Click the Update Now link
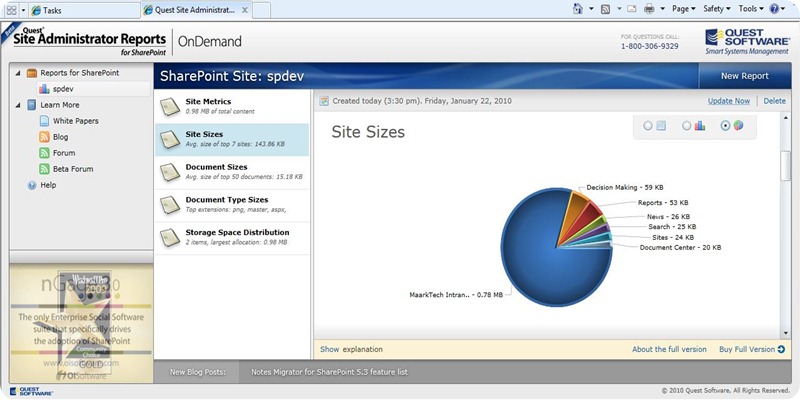The width and height of the screenshot is (800, 400). click(x=729, y=101)
